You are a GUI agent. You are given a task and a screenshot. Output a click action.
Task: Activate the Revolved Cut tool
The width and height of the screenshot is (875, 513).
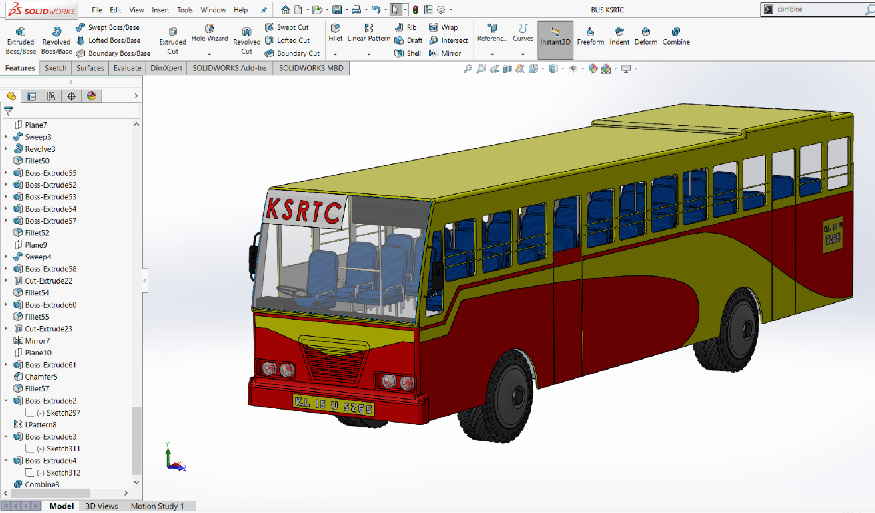click(x=246, y=41)
